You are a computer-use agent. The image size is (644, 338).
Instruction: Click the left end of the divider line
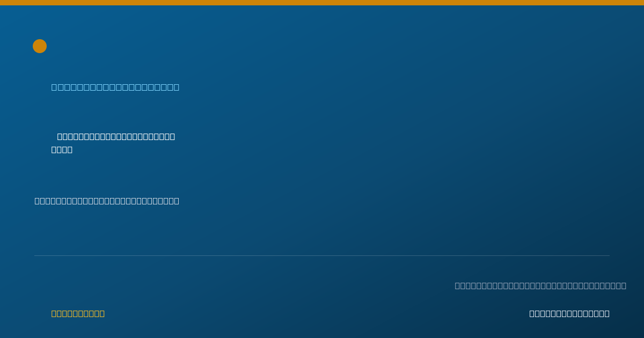[x=35, y=255]
